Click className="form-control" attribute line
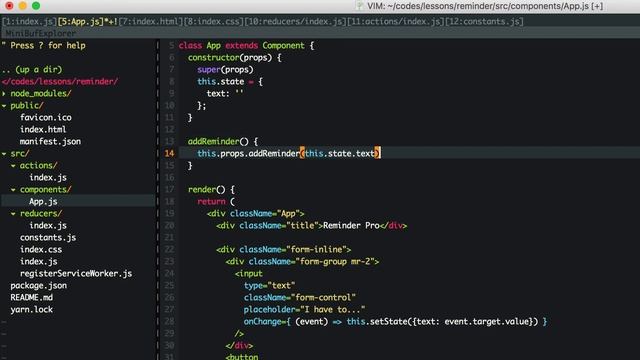This screenshot has width=640, height=360. tap(300, 298)
